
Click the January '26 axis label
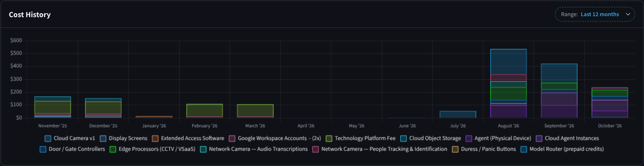point(154,126)
